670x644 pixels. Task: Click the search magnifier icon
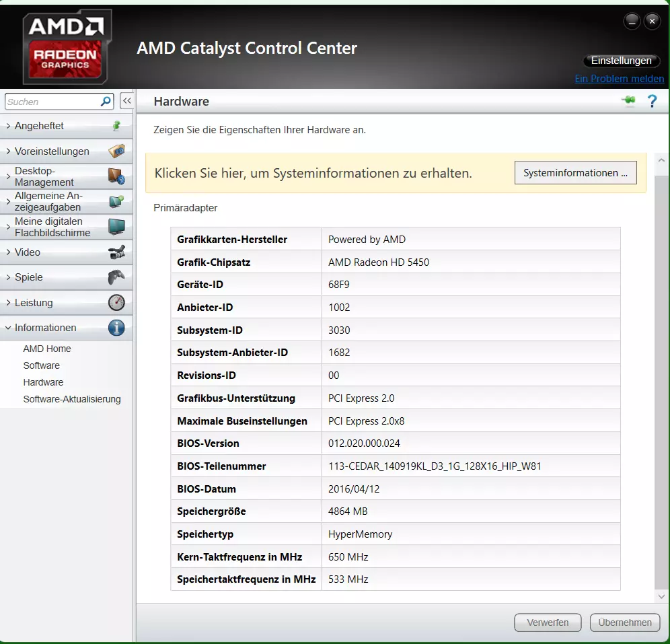tap(106, 102)
